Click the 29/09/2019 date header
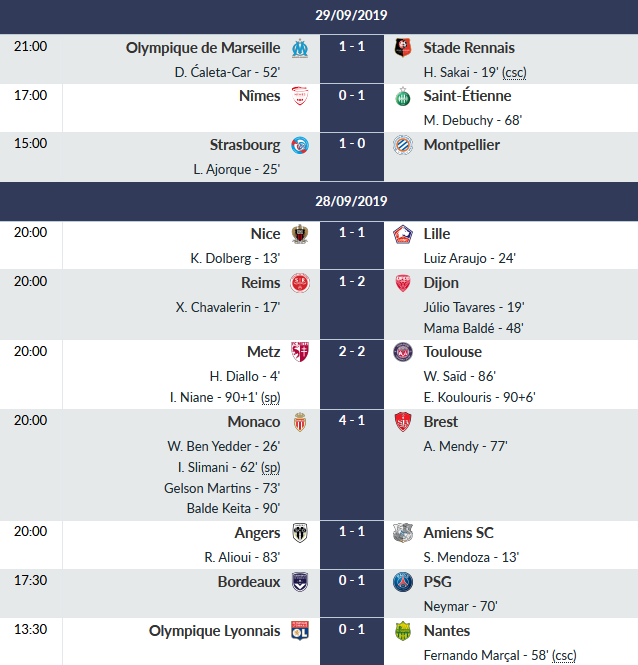The image size is (638, 665). [351, 15]
